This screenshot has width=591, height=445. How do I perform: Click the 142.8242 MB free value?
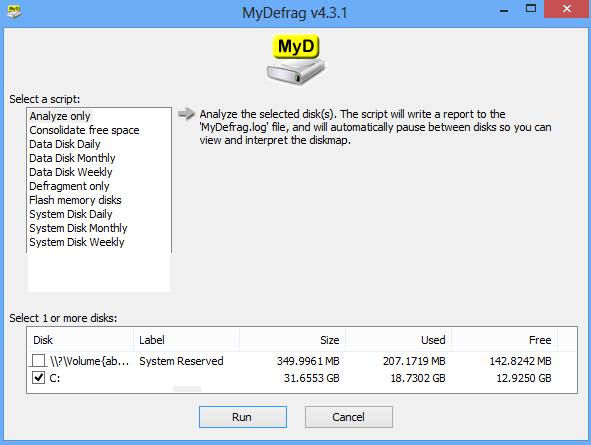click(x=520, y=361)
